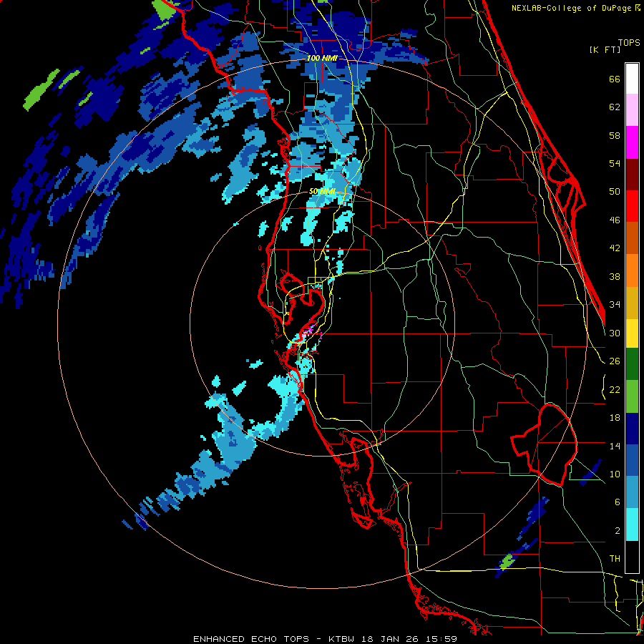Select the white swatch in the tops legend

(x=632, y=79)
